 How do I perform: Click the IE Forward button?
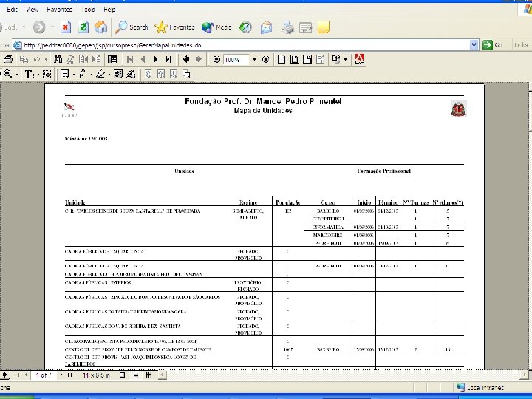[39, 27]
